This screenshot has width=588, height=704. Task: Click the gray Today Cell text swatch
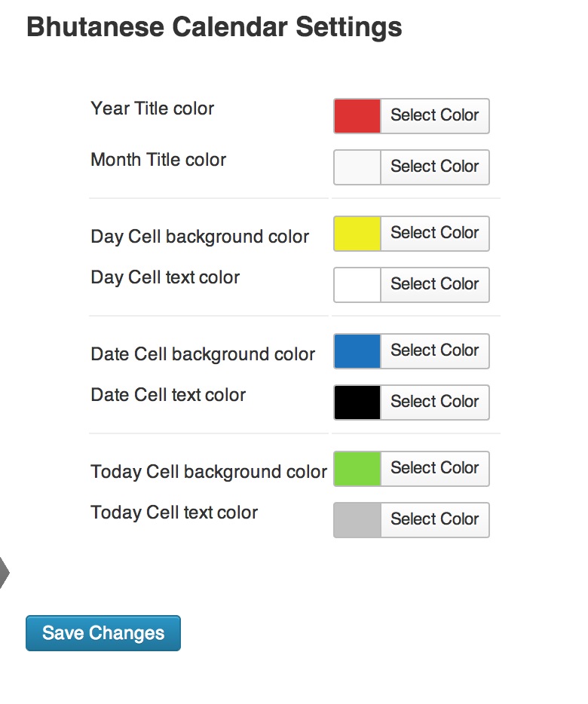[357, 520]
